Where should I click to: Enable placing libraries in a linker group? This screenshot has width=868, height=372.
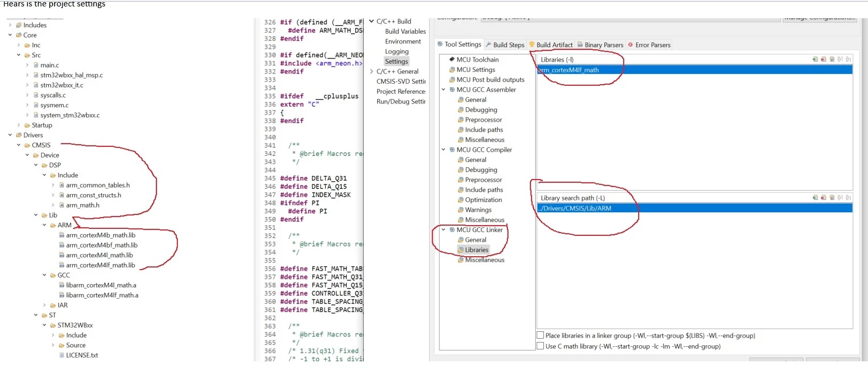[x=541, y=336]
